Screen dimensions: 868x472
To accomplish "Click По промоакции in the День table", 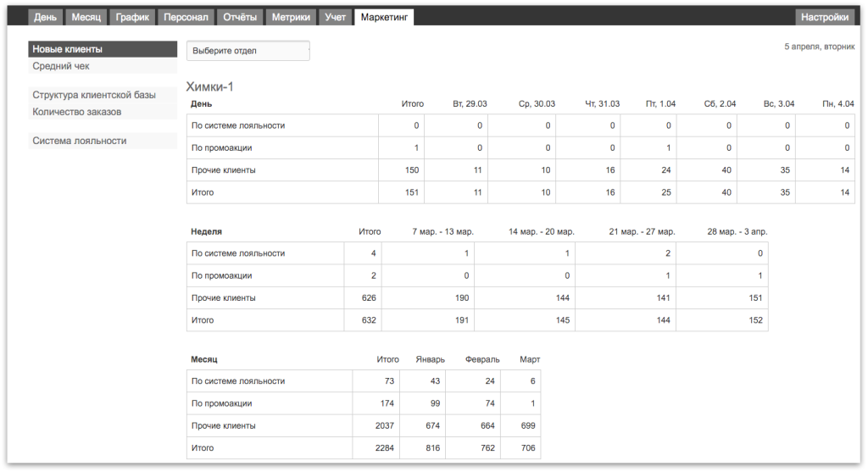I will [x=221, y=147].
